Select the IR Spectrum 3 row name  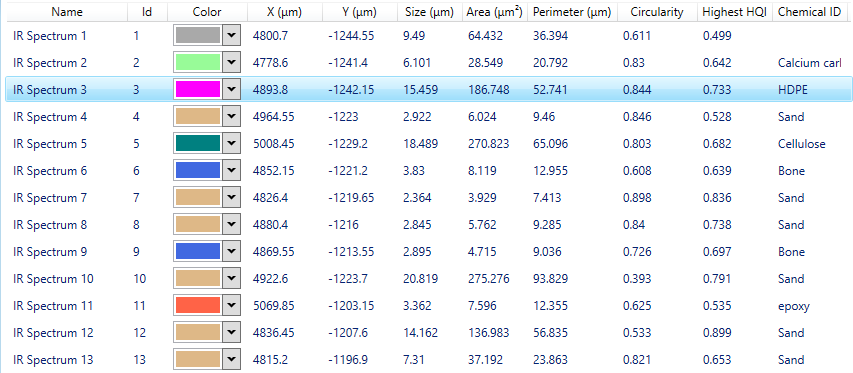50,90
